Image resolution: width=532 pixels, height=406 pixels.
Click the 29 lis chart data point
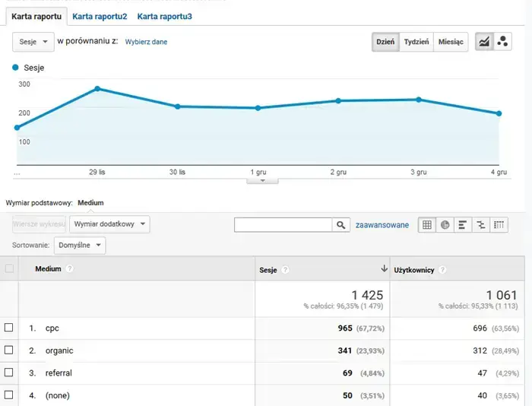click(97, 89)
